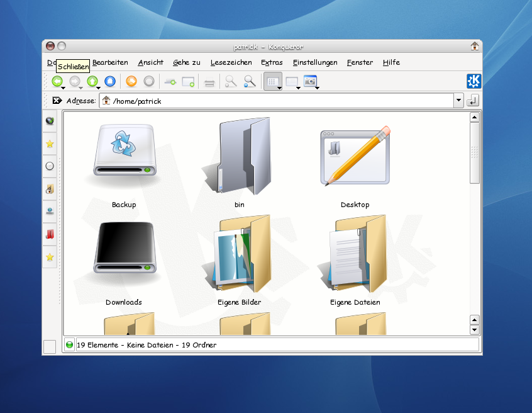Image resolution: width=532 pixels, height=413 pixels.
Task: Expand the icon view mode dropdown arrow
Action: 279,88
